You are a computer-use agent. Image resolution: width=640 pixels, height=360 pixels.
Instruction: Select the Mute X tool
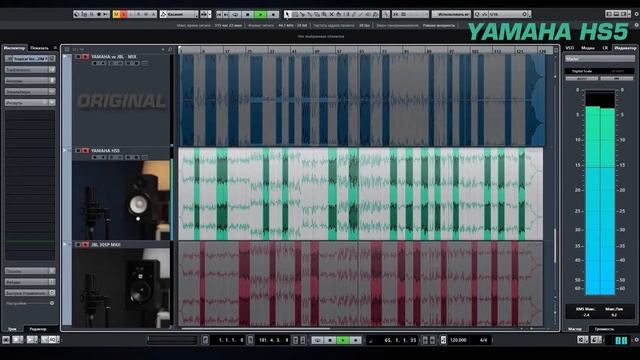(332, 14)
